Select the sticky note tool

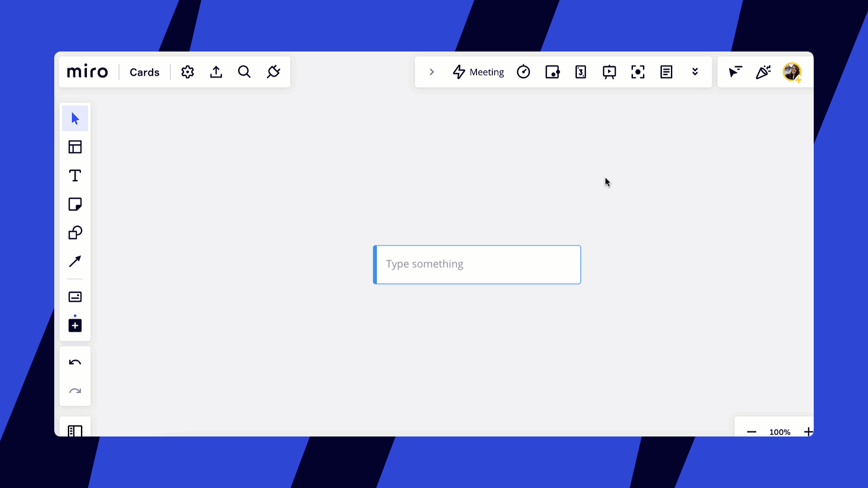[75, 204]
